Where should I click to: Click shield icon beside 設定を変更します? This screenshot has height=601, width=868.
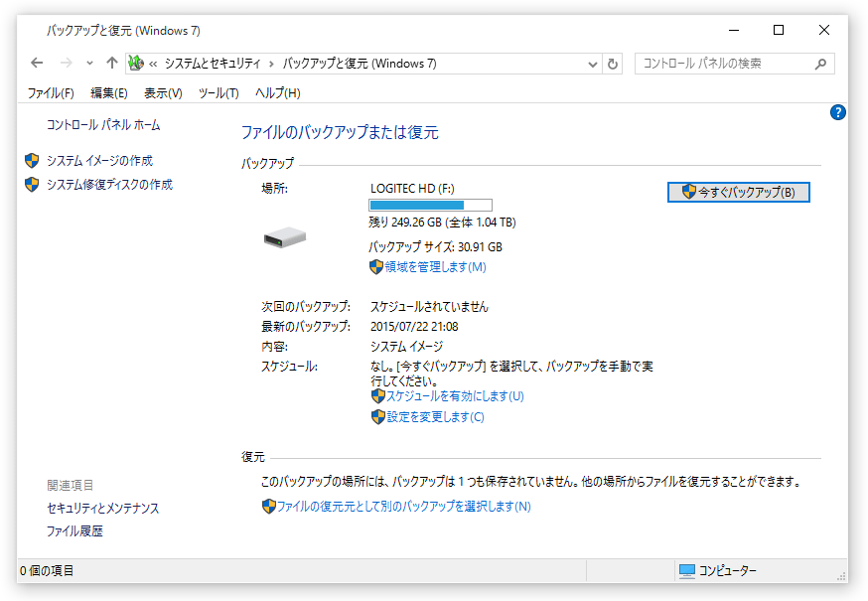378,416
